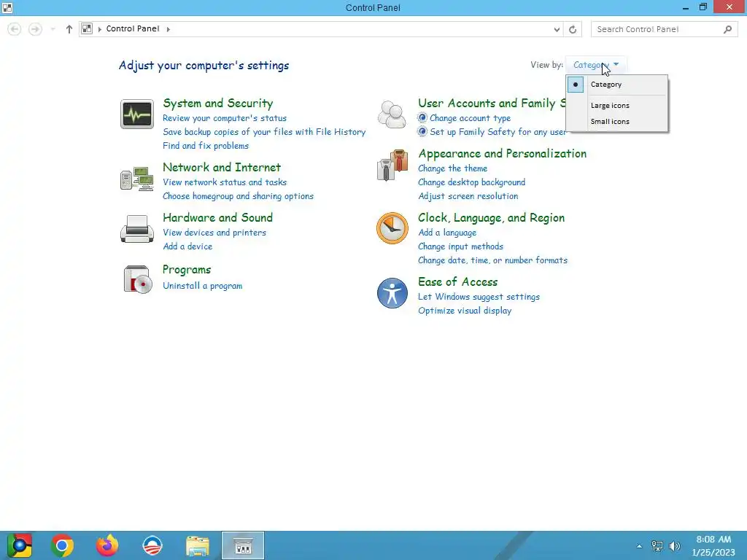This screenshot has width=747, height=560.
Task: Open Programs disc box icon
Action: click(138, 279)
